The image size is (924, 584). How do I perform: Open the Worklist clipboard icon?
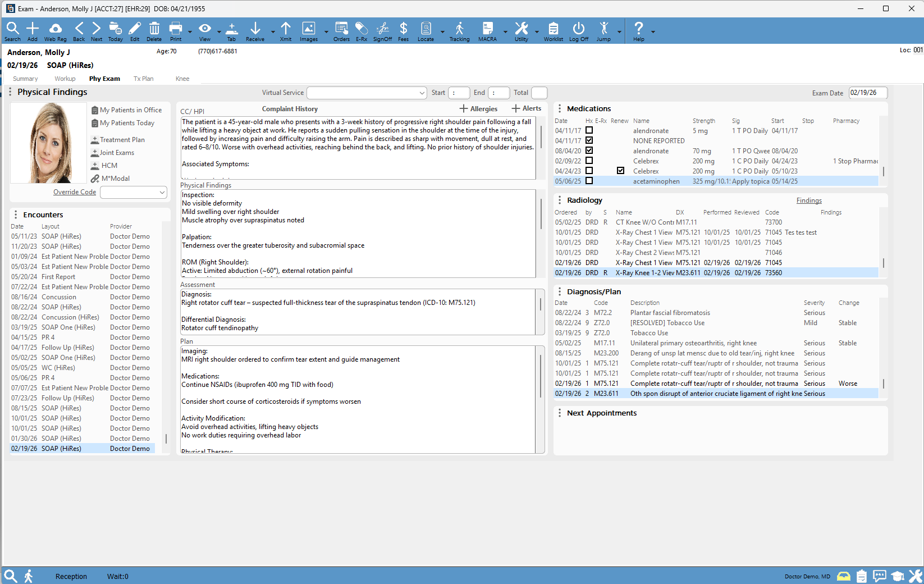click(x=554, y=31)
